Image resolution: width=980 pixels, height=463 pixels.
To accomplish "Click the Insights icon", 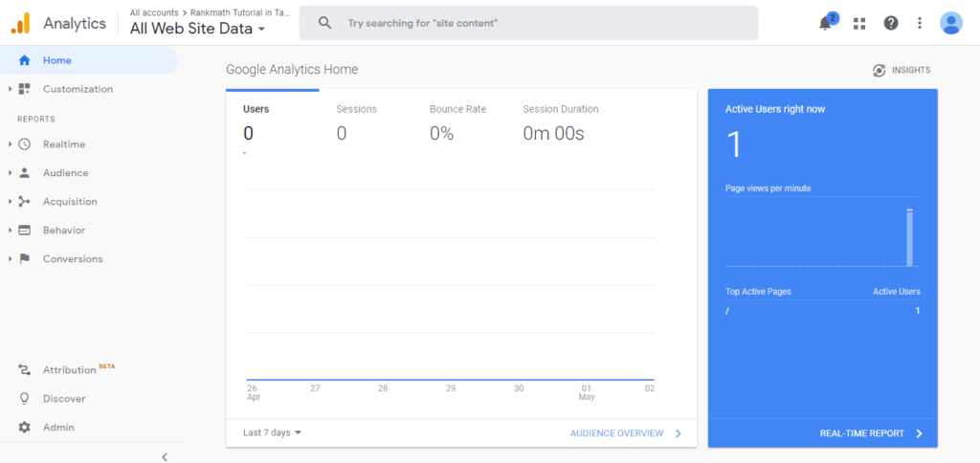I will coord(879,71).
